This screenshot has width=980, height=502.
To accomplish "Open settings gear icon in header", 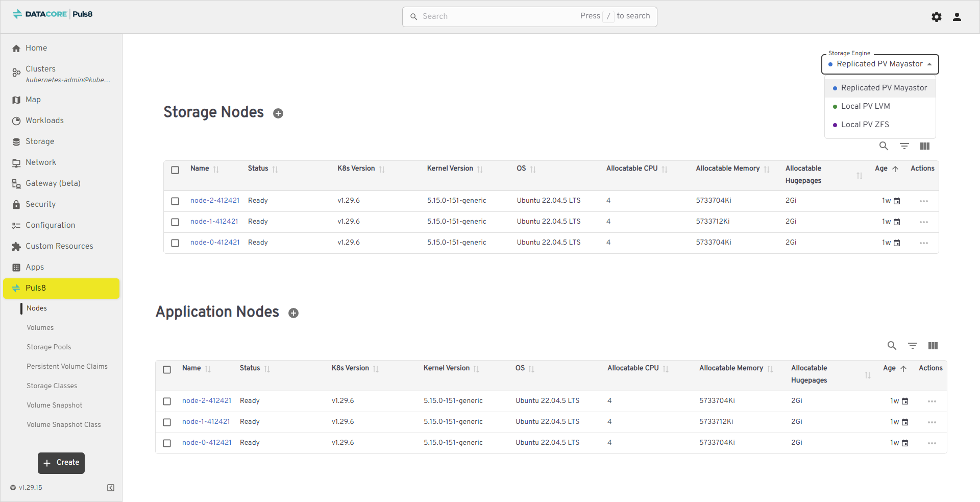I will tap(936, 17).
